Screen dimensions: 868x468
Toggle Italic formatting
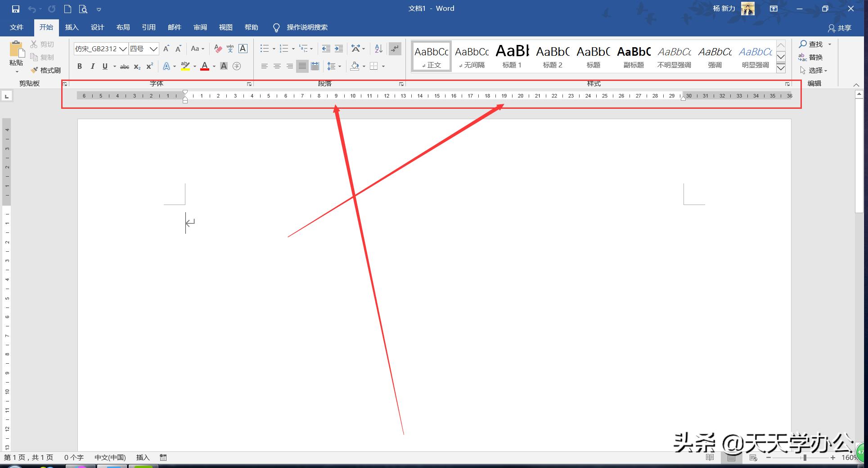point(92,67)
